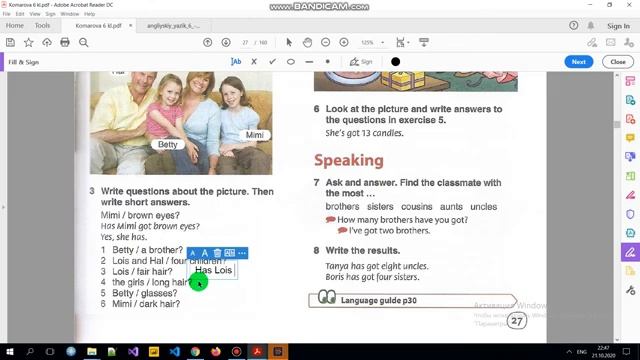Select the Add Text (Ab) tool
640x360 pixels.
(x=236, y=62)
